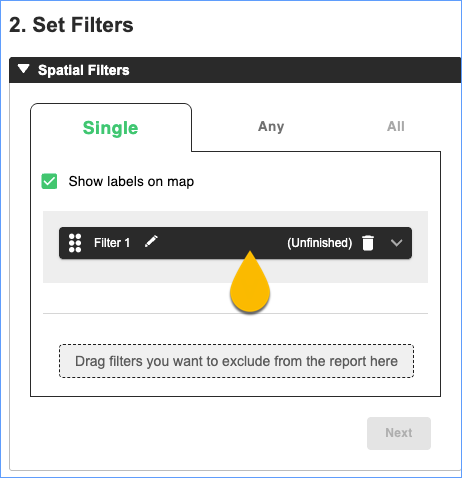Click the dashed exclude-filters drop zone
This screenshot has height=478, width=462.
coord(236,361)
